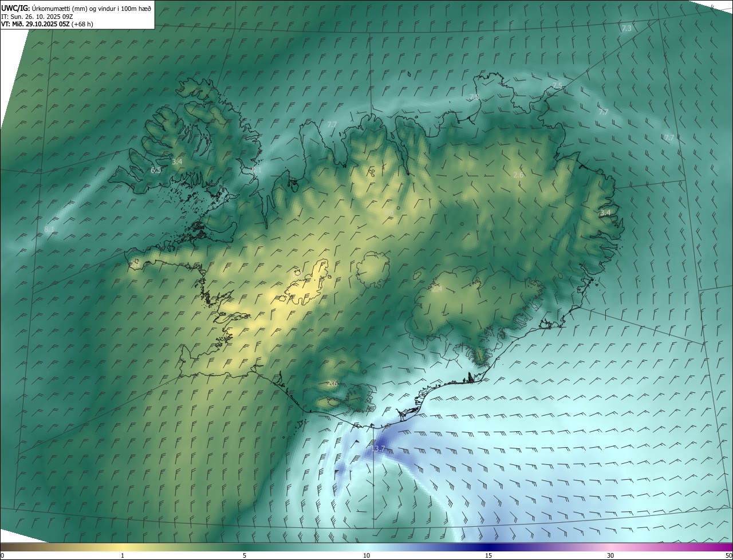The height and width of the screenshot is (560, 733).
Task: Click the "15" tick on the color scale
Action: [488, 555]
